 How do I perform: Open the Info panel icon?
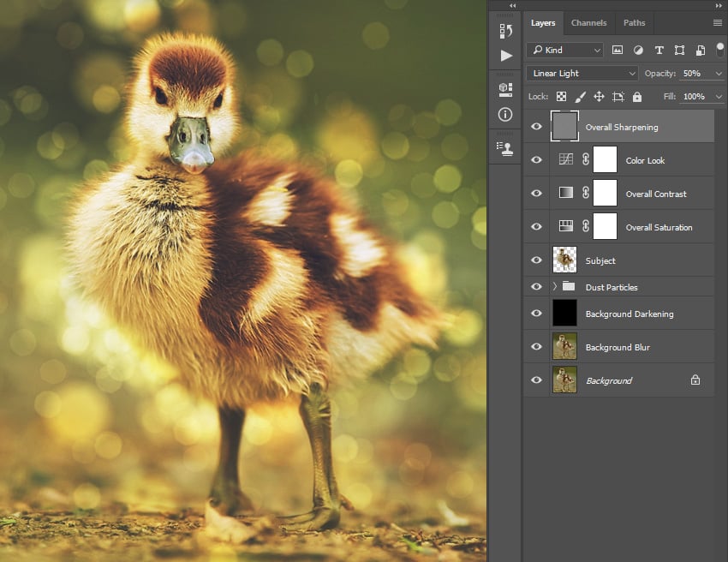(504, 115)
